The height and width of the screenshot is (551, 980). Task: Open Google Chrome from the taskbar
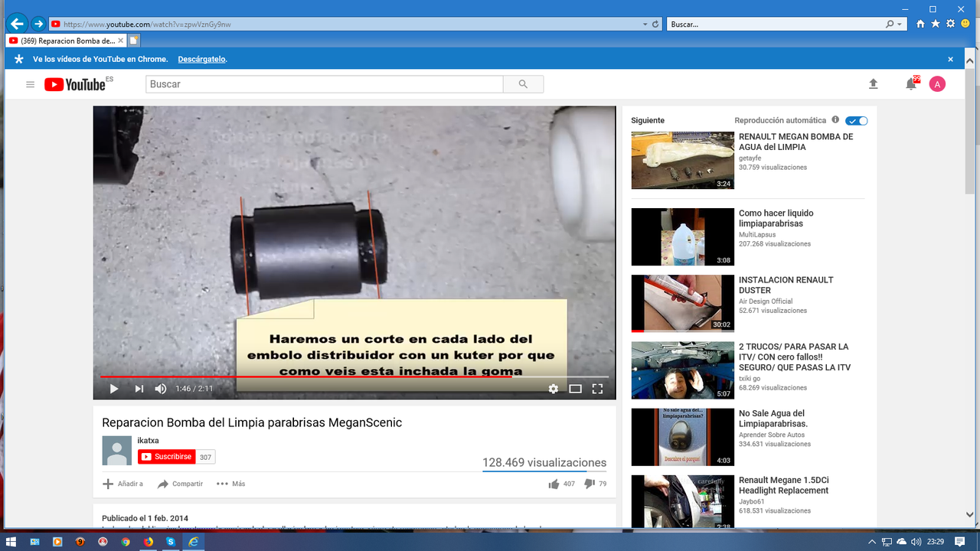coord(126,541)
